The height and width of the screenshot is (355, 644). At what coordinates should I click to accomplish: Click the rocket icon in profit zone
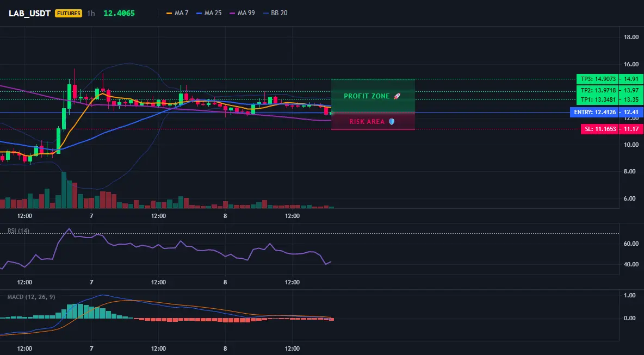(x=397, y=96)
